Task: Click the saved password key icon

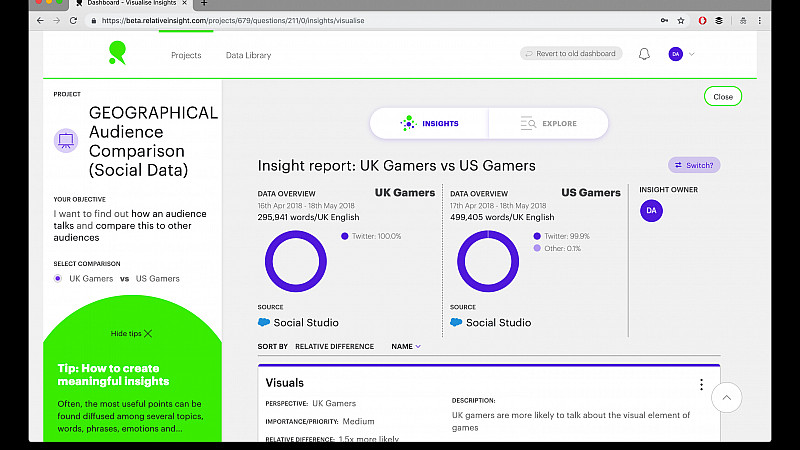Action: point(664,20)
